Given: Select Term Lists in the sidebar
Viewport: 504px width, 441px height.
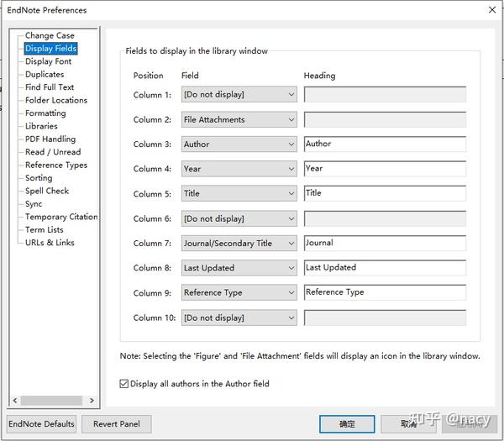Looking at the screenshot, I should point(44,229).
